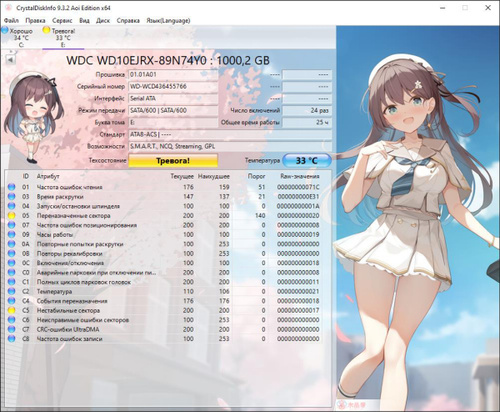Click blue status icon for attribute 07

click(x=12, y=225)
